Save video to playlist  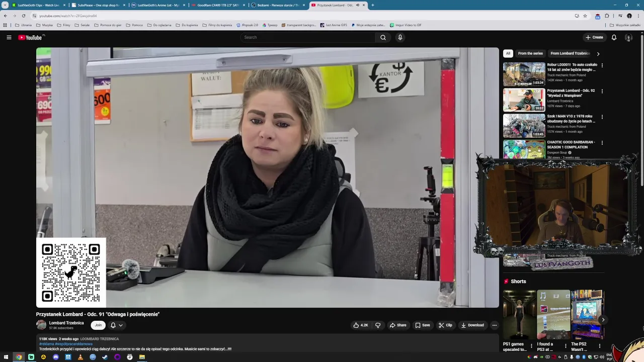[x=423, y=325]
